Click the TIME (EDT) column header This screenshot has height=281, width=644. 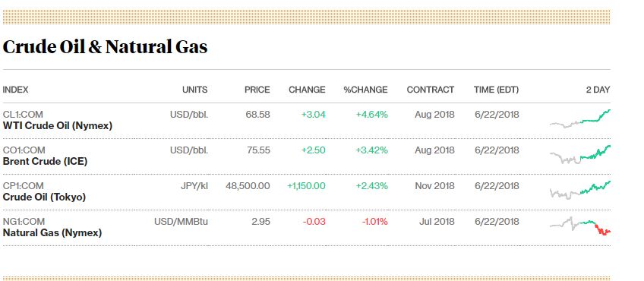[496, 90]
